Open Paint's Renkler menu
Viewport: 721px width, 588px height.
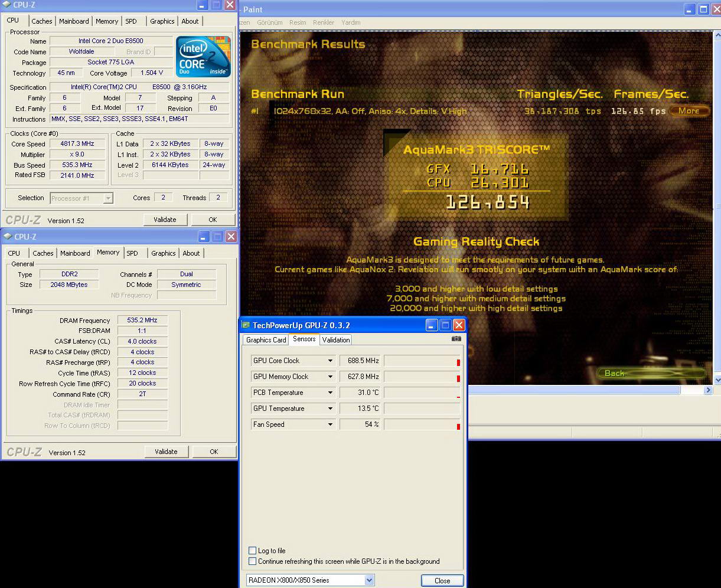[x=324, y=22]
